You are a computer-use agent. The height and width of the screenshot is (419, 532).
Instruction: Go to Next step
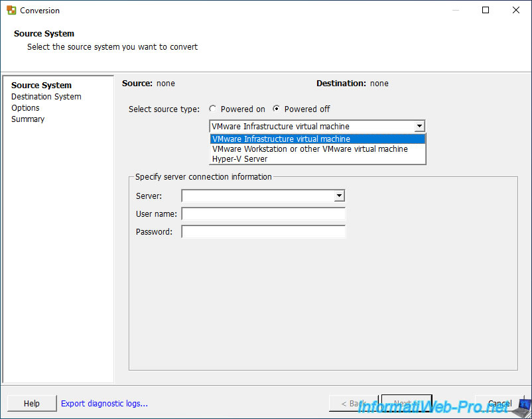(407, 403)
